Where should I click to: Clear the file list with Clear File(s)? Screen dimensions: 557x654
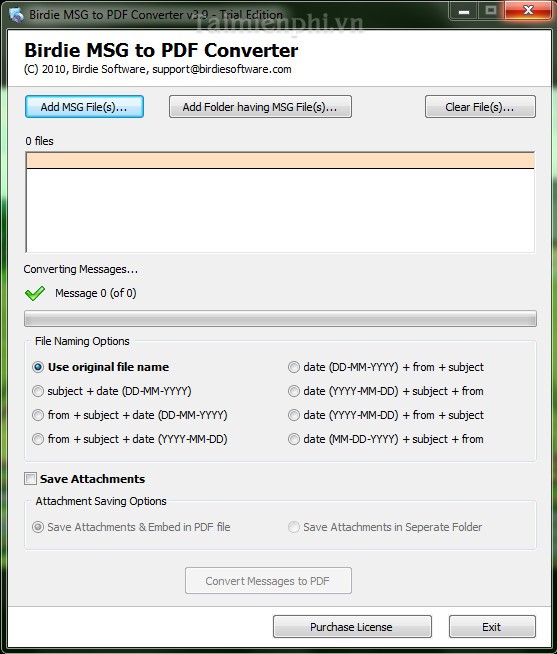tap(480, 107)
